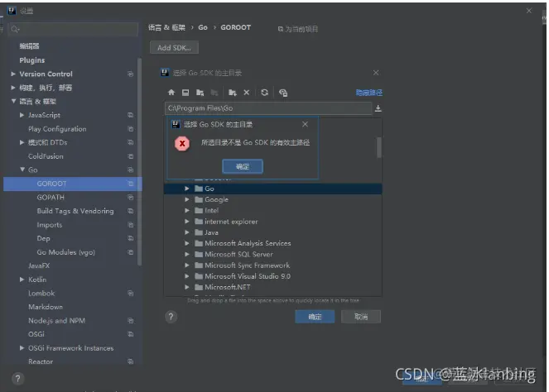Click the Go breadcrumb in settings header
Screen dimensions: 549x392
[203, 27]
